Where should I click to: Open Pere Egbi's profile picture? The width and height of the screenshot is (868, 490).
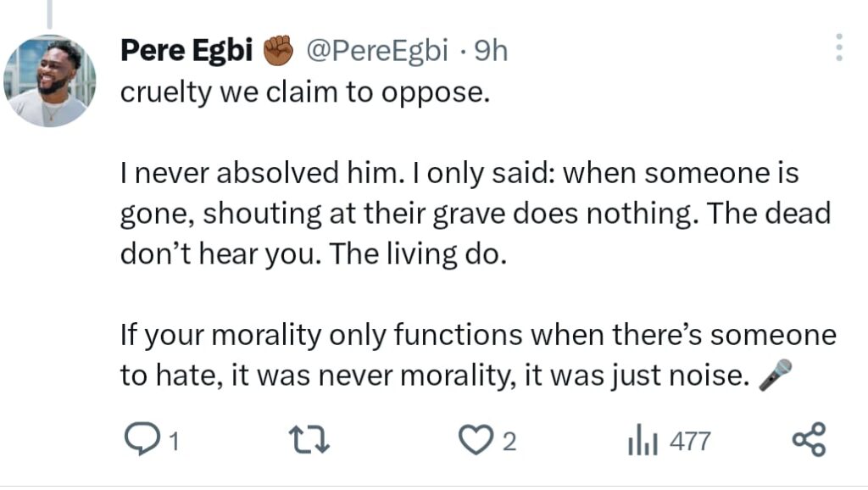click(x=50, y=81)
